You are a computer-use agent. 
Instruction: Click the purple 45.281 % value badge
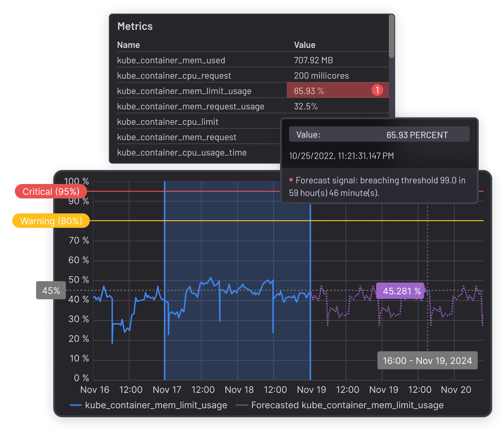point(400,291)
